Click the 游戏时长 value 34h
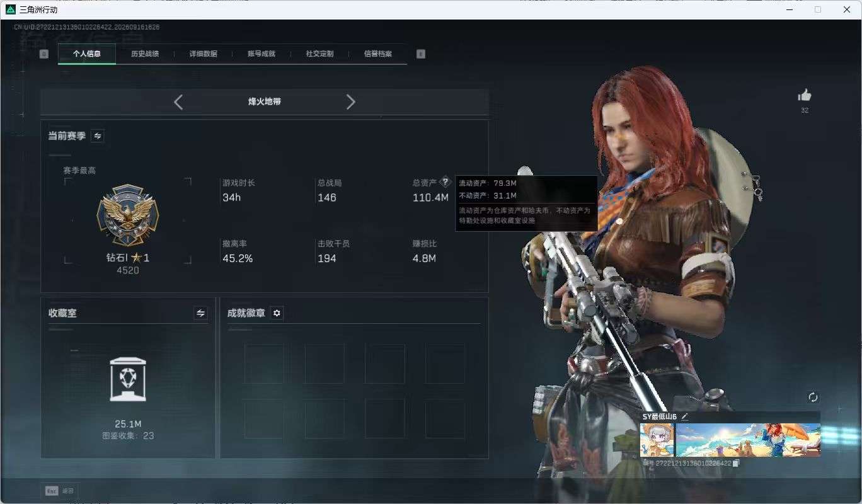The height and width of the screenshot is (504, 862). (x=232, y=197)
